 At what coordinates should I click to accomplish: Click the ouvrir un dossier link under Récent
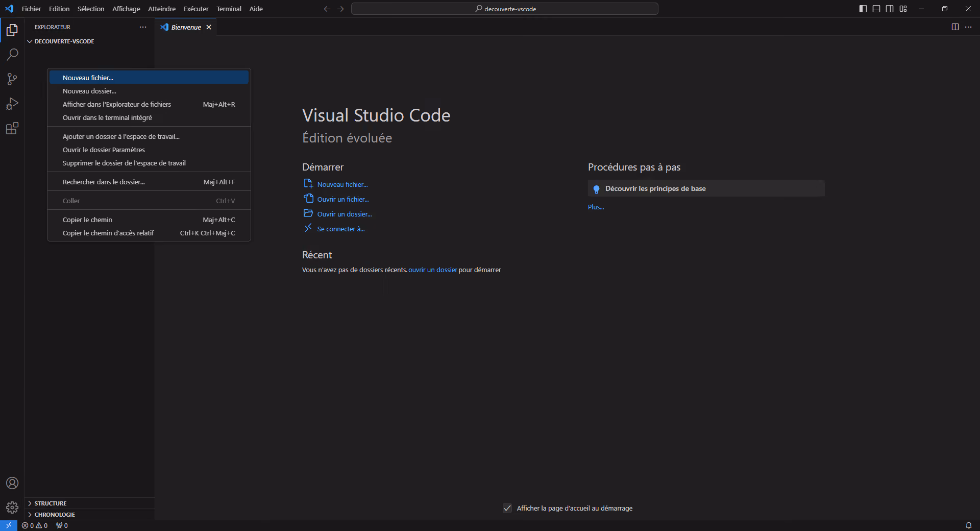click(x=433, y=270)
